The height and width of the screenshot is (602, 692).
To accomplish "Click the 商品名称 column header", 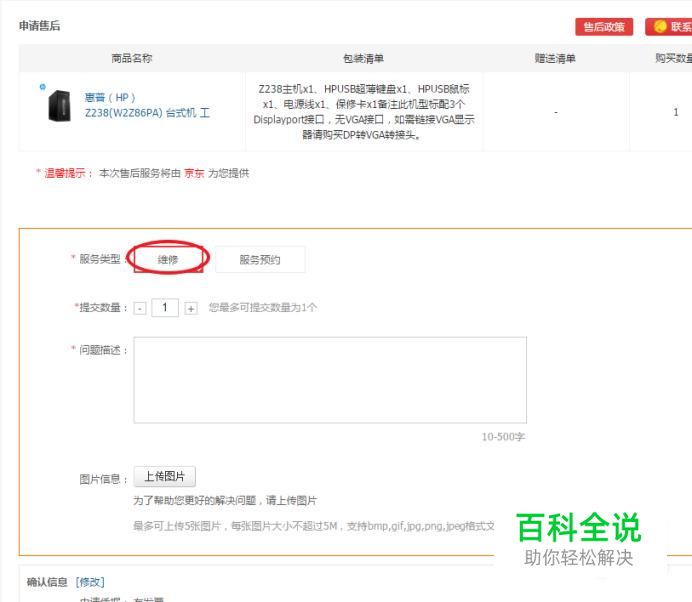I will tap(132, 58).
